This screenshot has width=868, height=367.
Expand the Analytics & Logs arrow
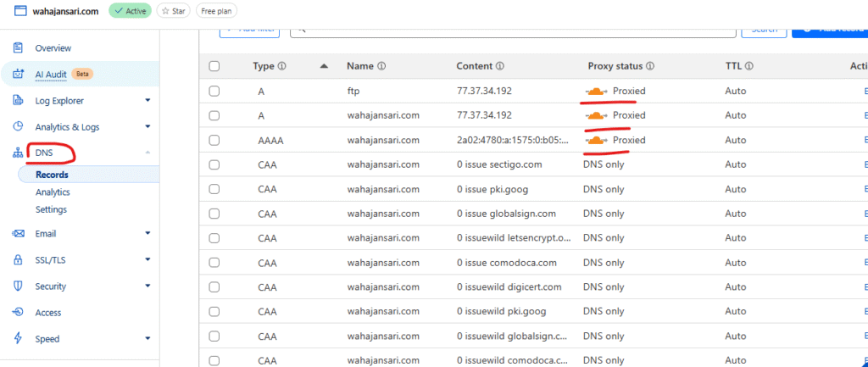click(147, 126)
